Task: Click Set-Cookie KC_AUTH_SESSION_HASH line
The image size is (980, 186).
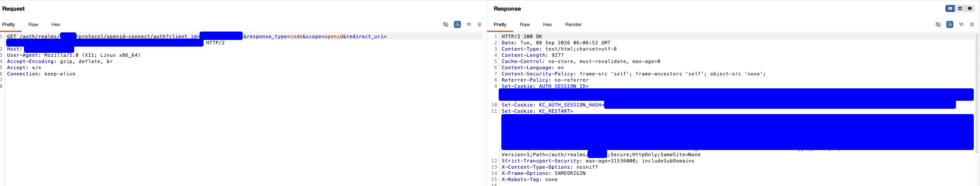Action: click(x=552, y=105)
